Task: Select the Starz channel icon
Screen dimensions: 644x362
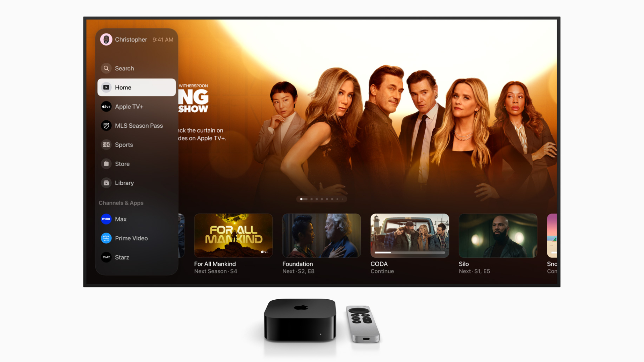Action: (106, 257)
